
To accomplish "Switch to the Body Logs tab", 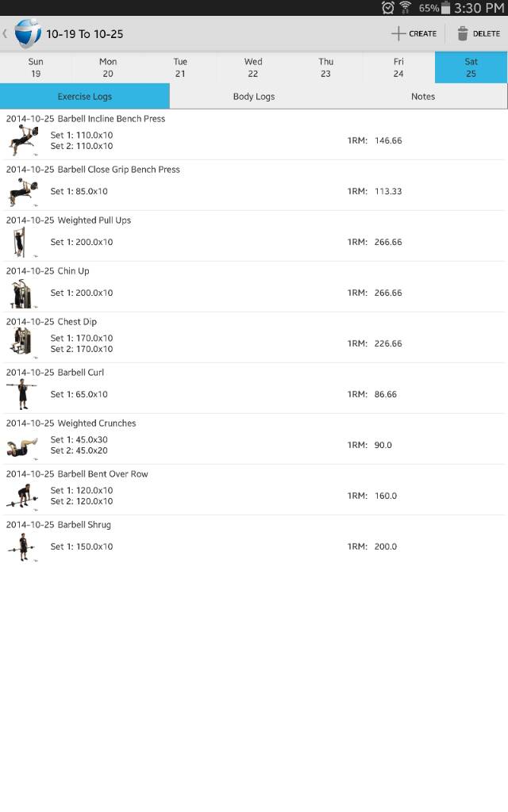I will pos(254,97).
